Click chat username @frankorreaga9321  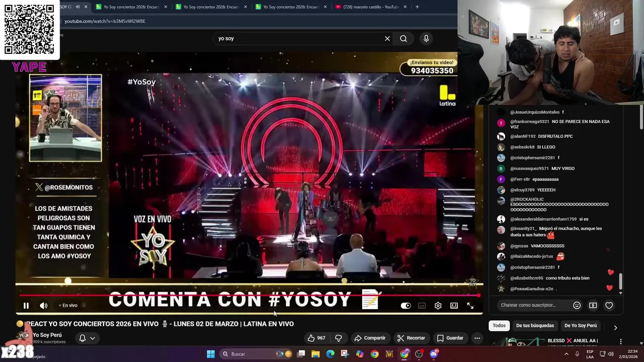pyautogui.click(x=530, y=122)
